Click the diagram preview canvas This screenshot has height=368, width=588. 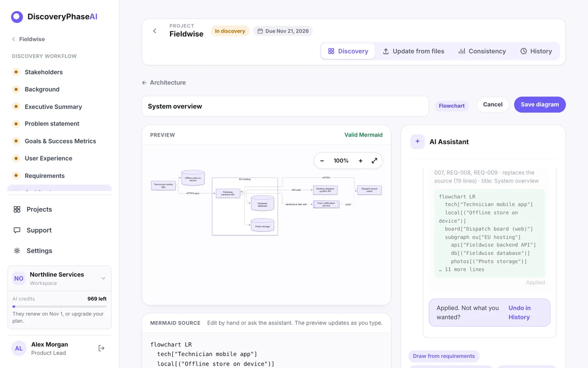pyautogui.click(x=266, y=224)
